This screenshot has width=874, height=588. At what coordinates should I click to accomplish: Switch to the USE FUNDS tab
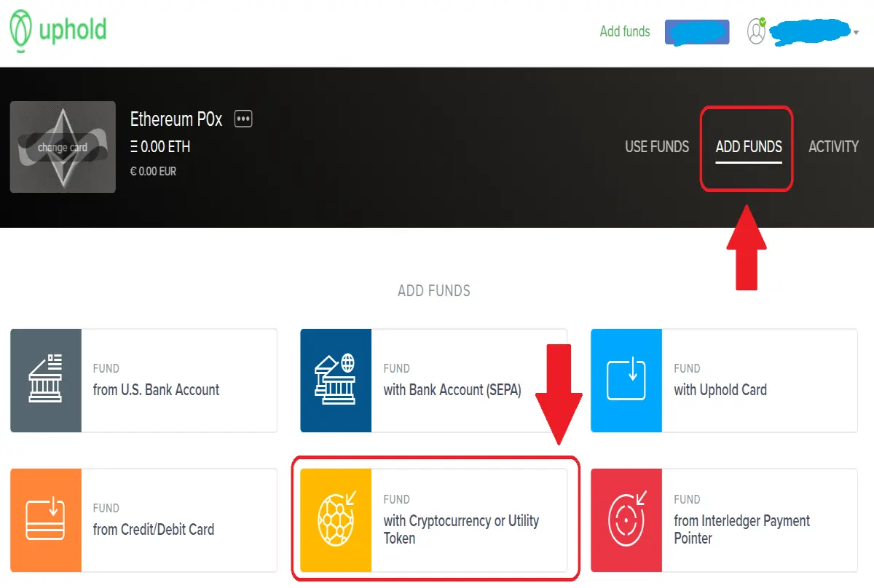(x=657, y=146)
